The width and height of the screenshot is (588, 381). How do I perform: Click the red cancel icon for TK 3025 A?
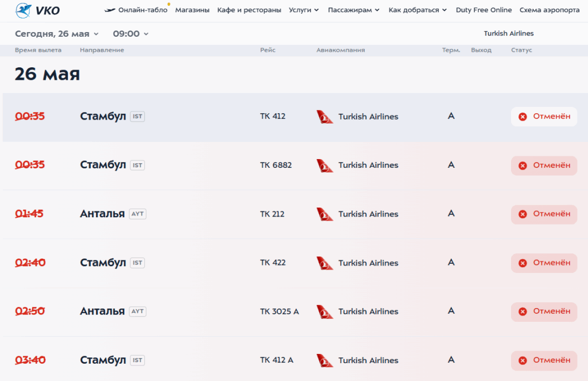[523, 311]
